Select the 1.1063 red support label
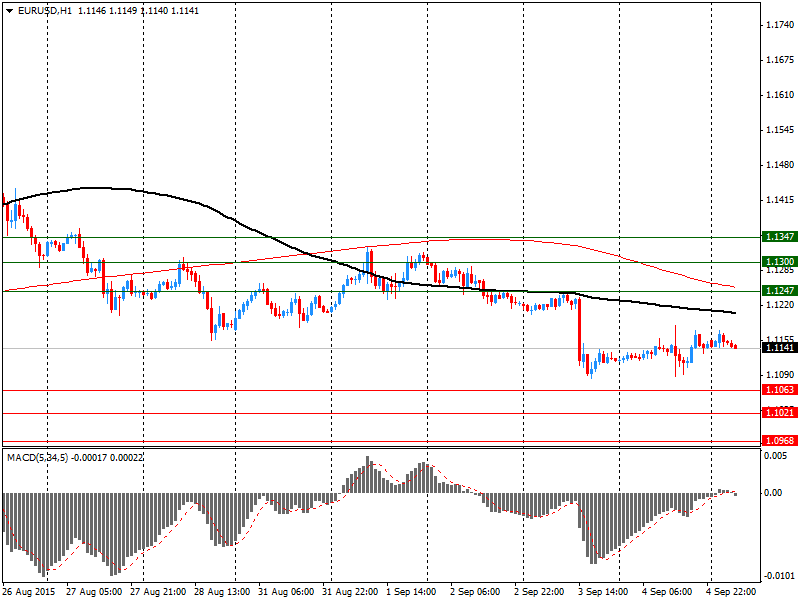 click(x=780, y=390)
